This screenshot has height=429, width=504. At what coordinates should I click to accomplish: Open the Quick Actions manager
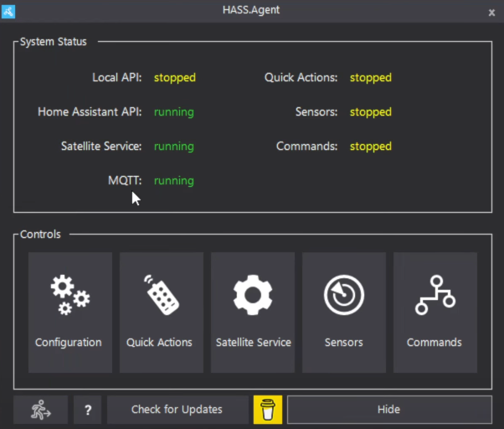162,313
